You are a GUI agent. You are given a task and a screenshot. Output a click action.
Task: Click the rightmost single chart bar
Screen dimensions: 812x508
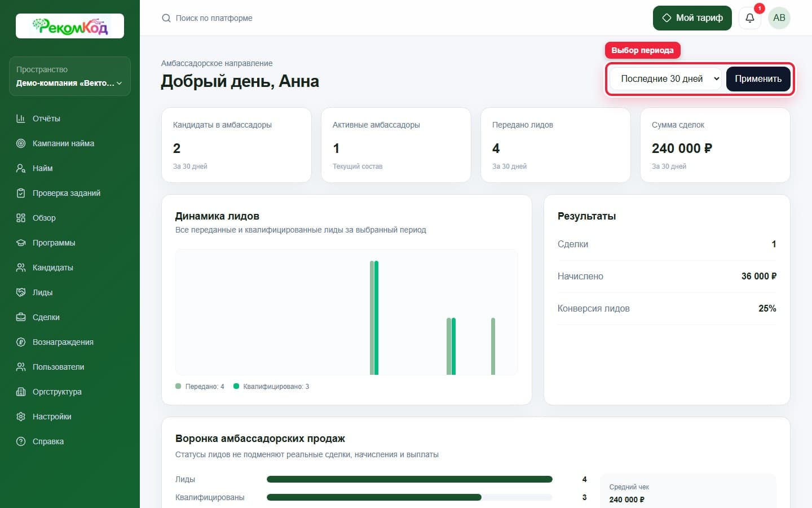pos(493,346)
